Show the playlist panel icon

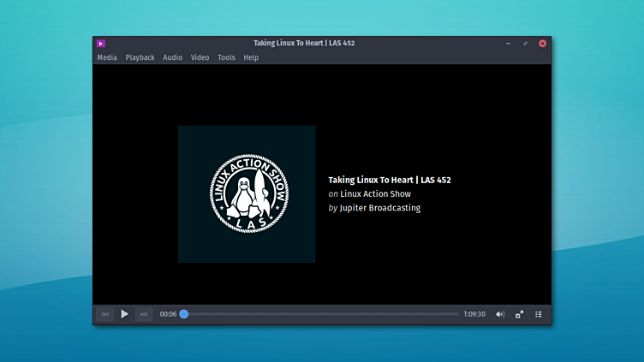539,314
